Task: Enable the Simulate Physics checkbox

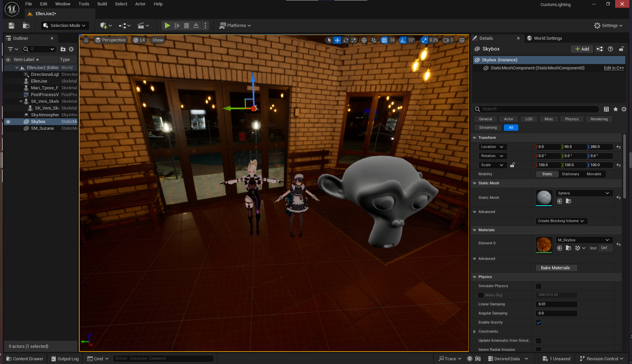Action: point(539,286)
